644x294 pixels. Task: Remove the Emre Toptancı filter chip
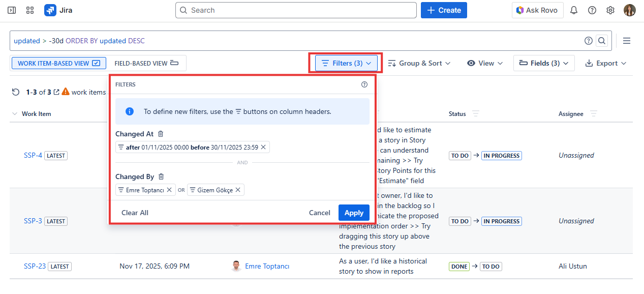[x=170, y=190]
